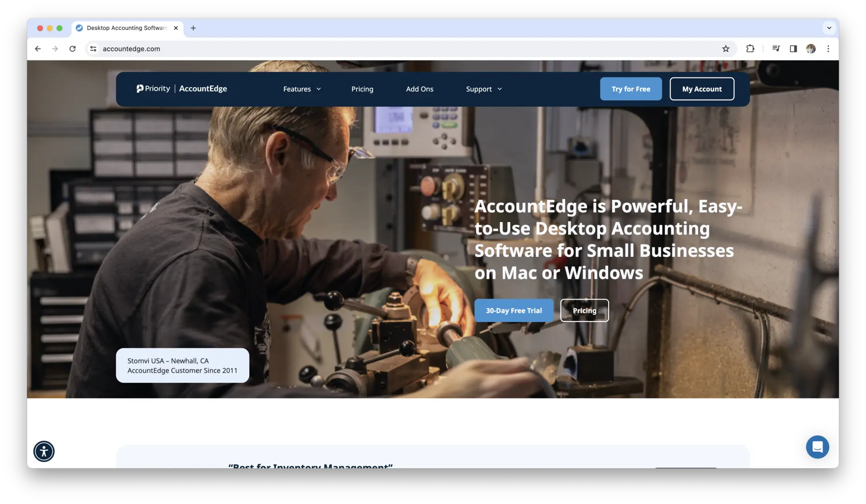The width and height of the screenshot is (866, 504).
Task: Click the Pricing button under the headline
Action: click(584, 310)
